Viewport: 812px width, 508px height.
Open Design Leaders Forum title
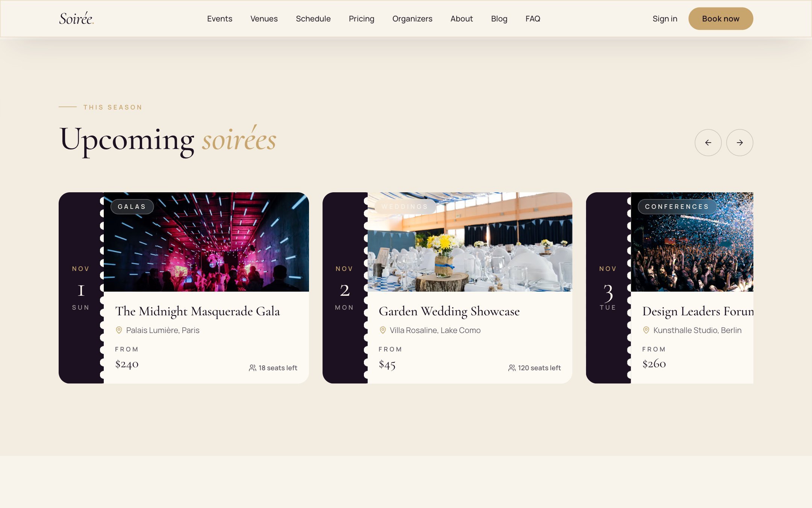coord(698,311)
